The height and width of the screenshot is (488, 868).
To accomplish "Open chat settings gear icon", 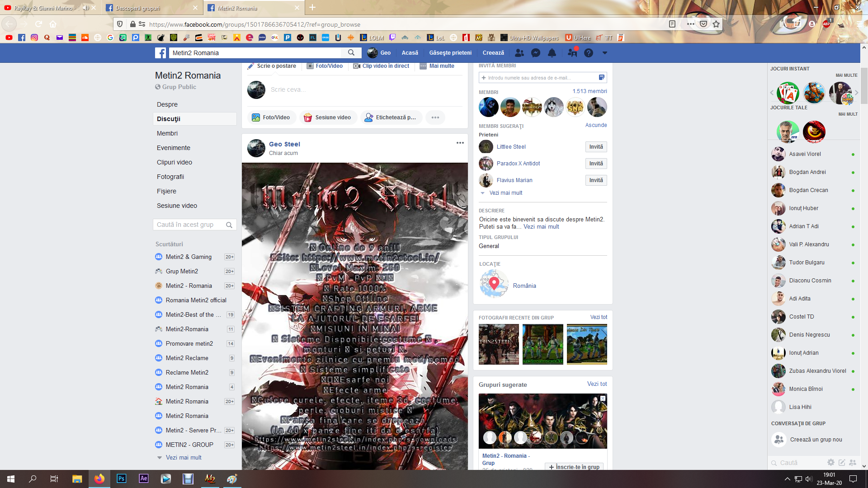I will (830, 462).
